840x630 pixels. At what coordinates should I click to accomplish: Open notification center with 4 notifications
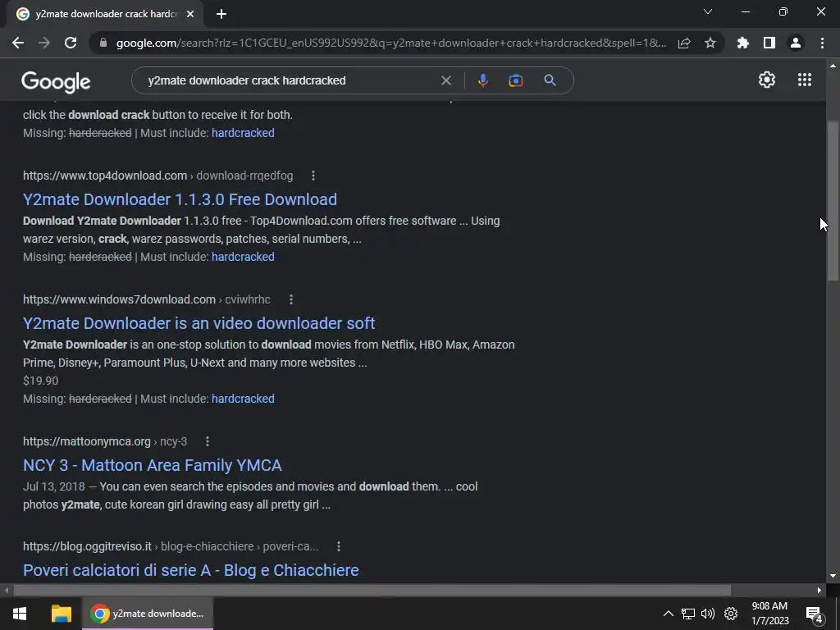pyautogui.click(x=814, y=614)
